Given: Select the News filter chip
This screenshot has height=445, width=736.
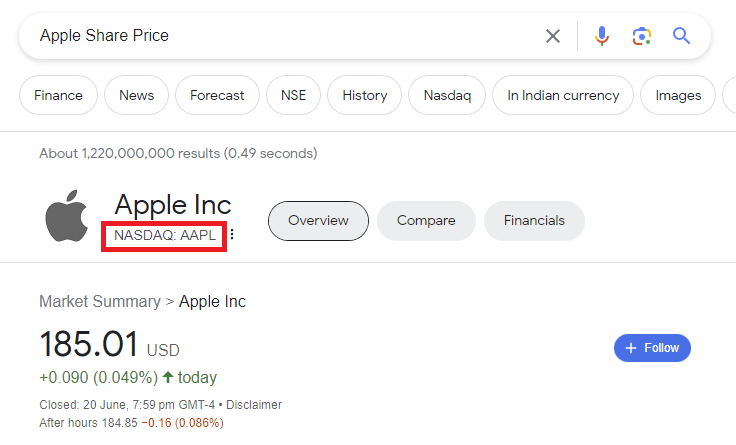Looking at the screenshot, I should click(136, 96).
